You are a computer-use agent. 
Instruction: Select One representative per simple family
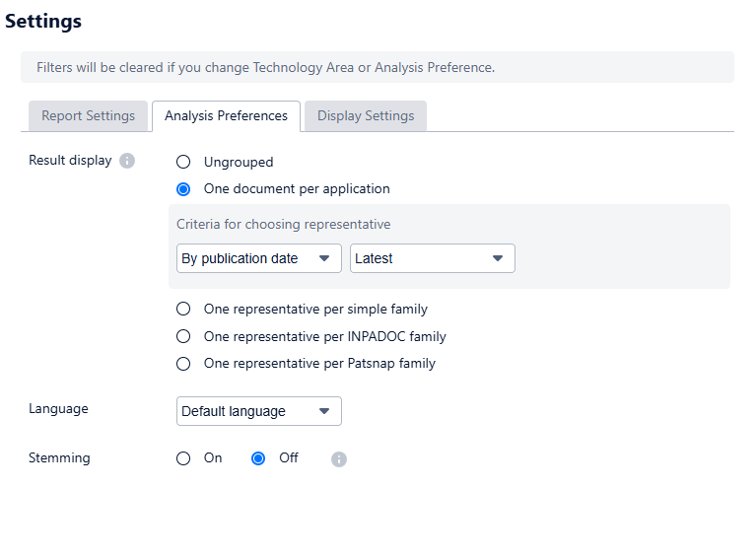coord(183,309)
